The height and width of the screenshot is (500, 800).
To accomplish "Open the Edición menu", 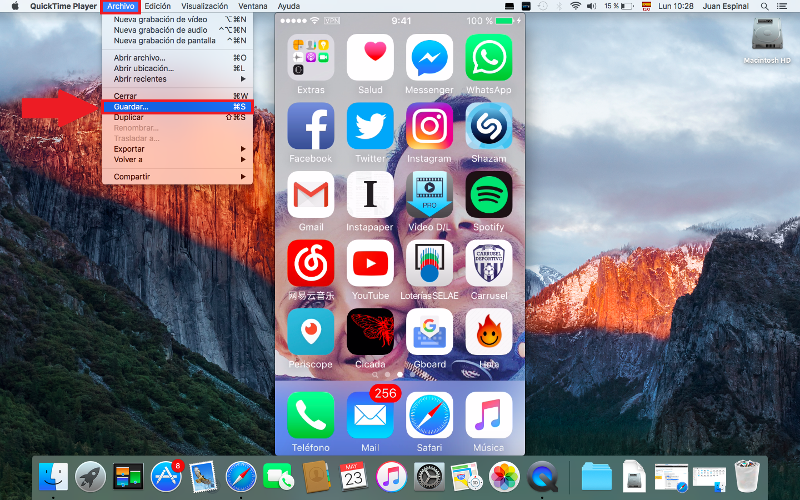I will (x=158, y=6).
